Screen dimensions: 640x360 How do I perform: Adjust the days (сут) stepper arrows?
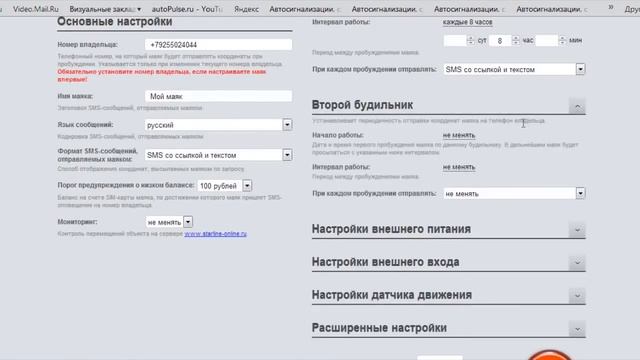click(470, 40)
